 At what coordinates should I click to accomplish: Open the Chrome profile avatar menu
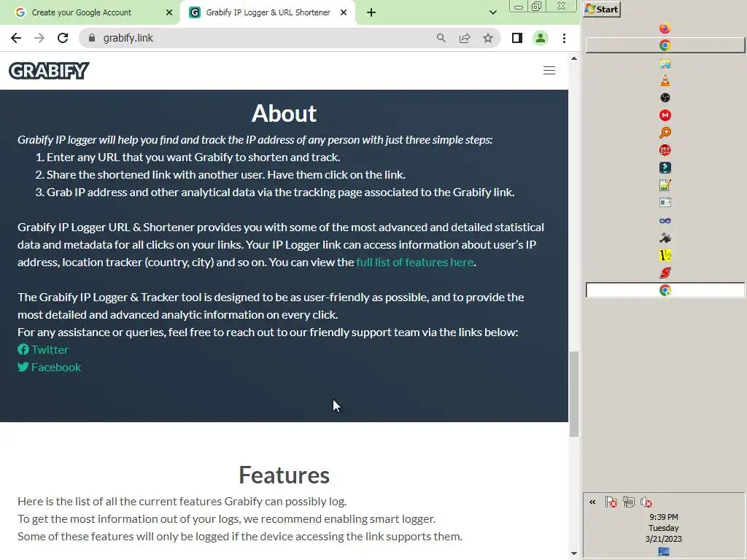click(x=541, y=38)
